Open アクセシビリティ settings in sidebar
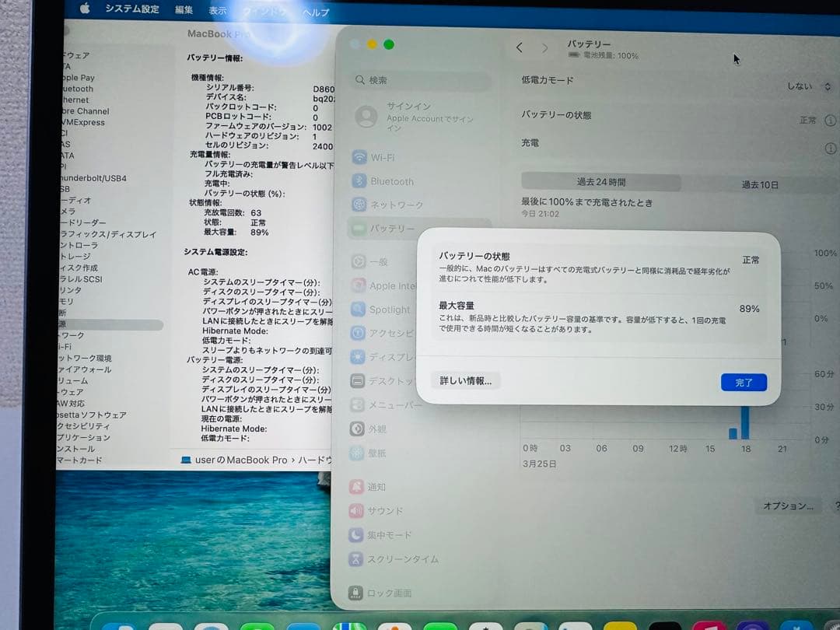This screenshot has width=840, height=630. (x=383, y=333)
